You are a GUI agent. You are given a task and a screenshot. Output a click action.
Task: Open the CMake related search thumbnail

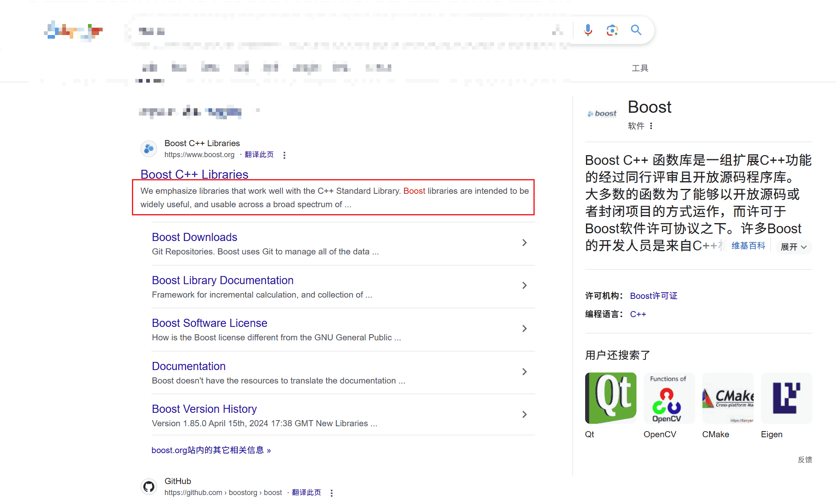pos(728,398)
